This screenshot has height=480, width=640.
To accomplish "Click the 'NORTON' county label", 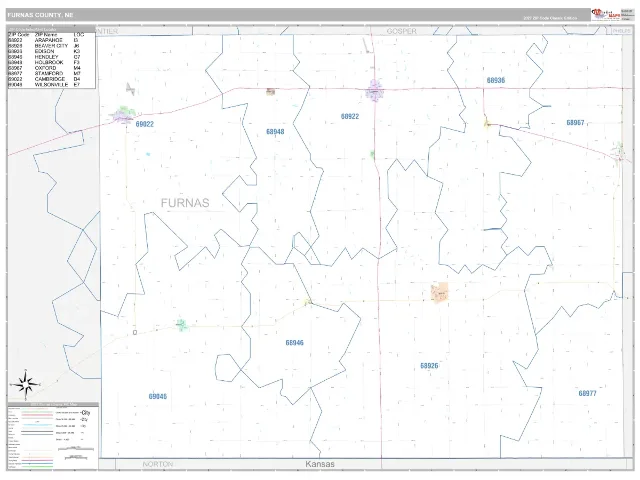I will coord(158,464).
